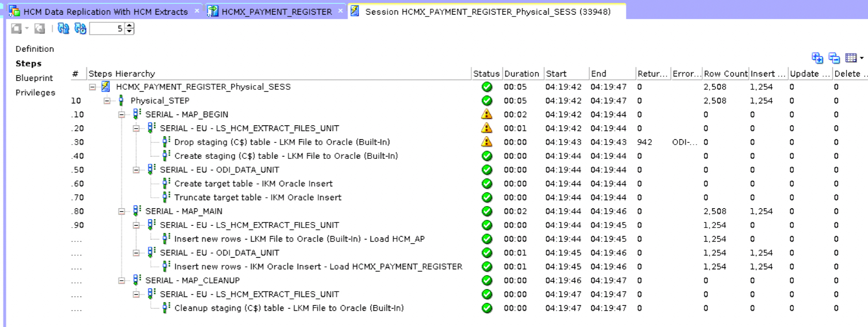The image size is (868, 327).
Task: Collapse LS_HCM_EXTRACT_FILES_UNIT under MAP_CLEANUP
Action: [x=136, y=294]
